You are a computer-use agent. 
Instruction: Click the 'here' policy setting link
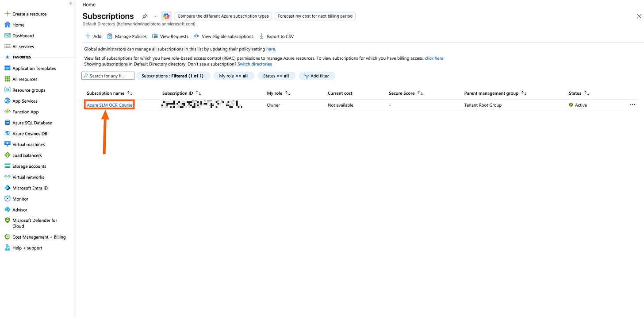tap(270, 49)
